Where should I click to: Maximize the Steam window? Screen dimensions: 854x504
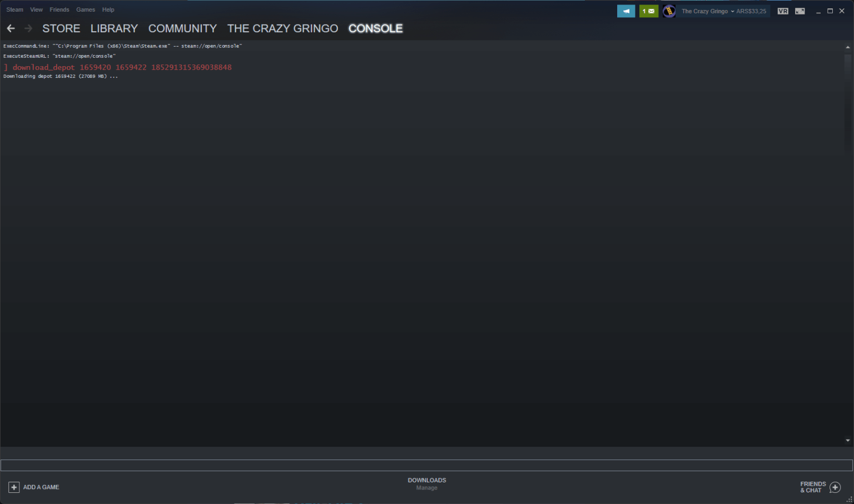coord(830,11)
